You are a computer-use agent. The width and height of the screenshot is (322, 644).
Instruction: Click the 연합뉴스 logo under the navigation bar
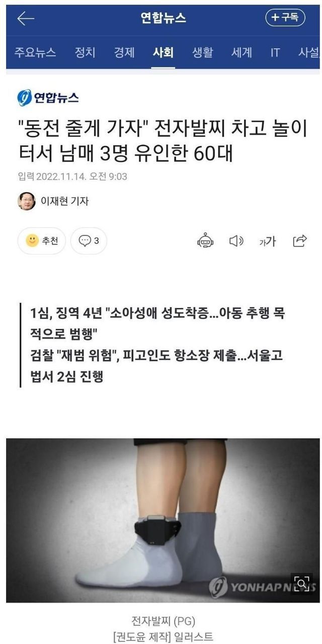48,97
